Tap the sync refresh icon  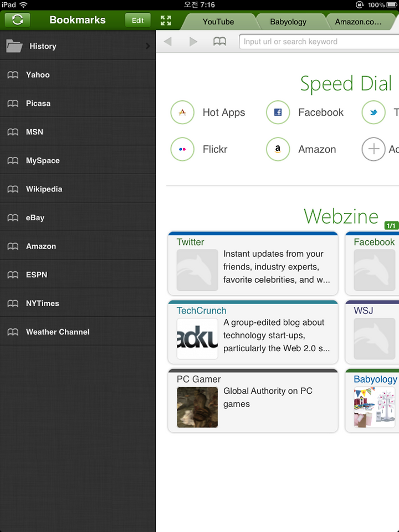coord(17,20)
